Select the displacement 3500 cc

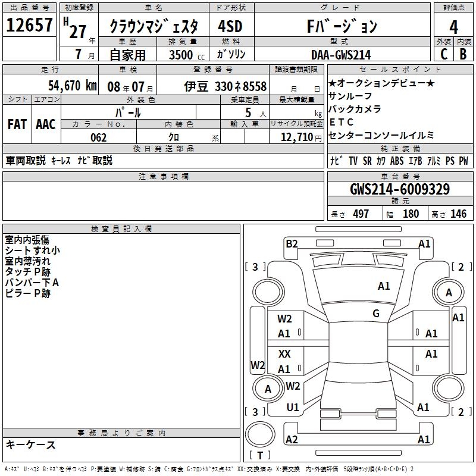pos(187,55)
